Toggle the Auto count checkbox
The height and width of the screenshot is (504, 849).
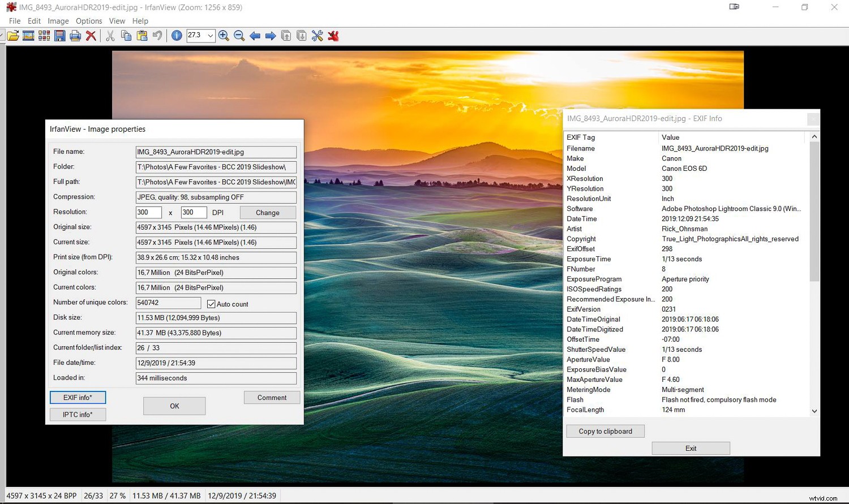[211, 304]
